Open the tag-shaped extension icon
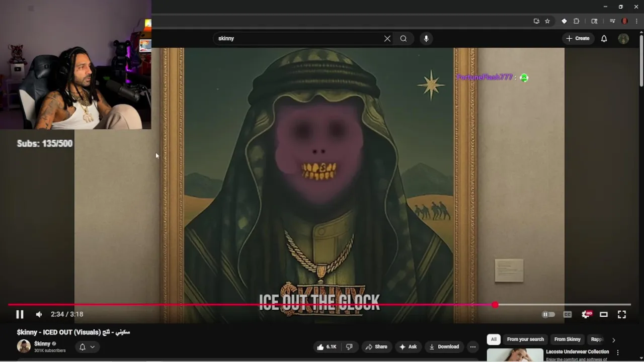 564,21
